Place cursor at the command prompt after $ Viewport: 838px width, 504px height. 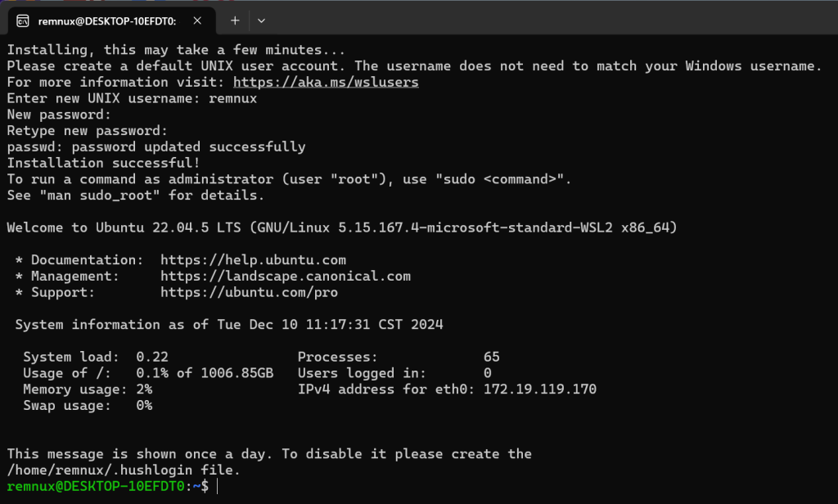tap(218, 486)
